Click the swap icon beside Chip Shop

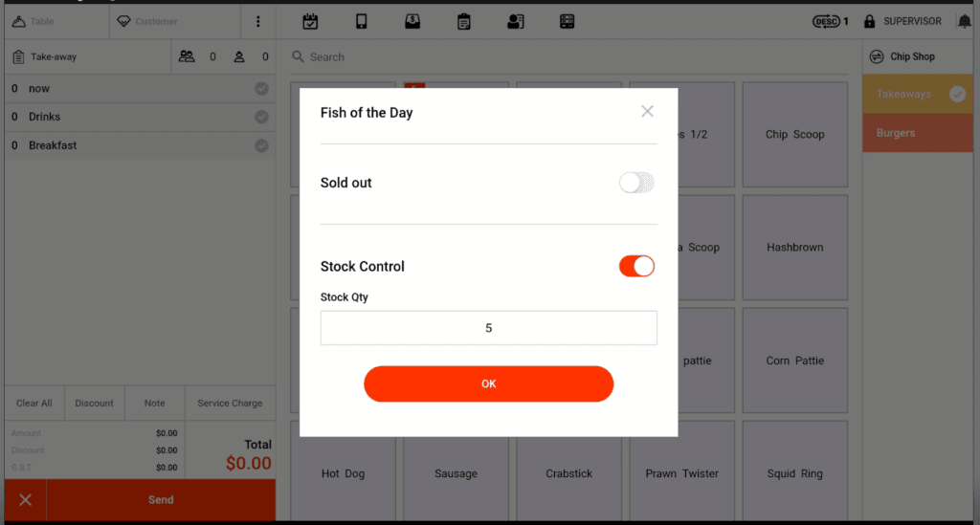click(877, 56)
